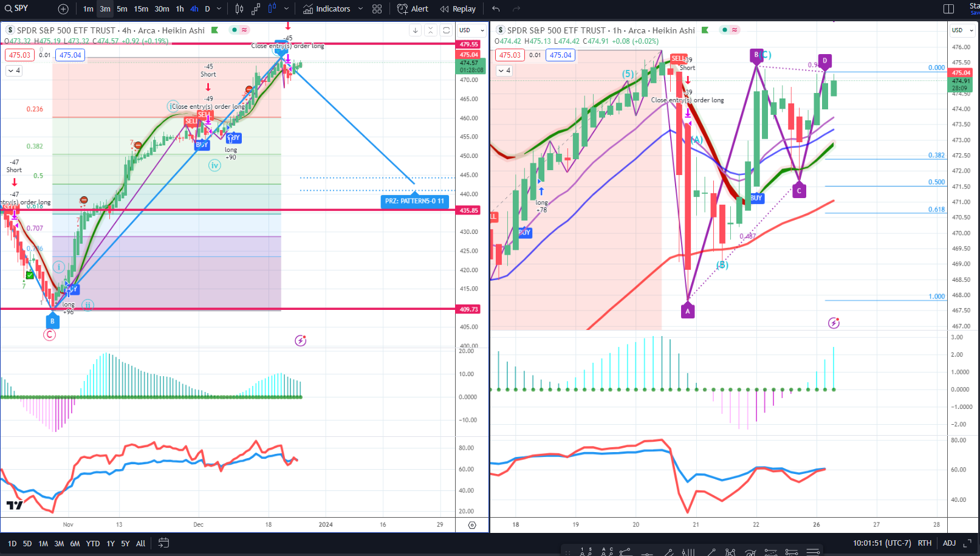Show All data range
980x556 pixels.
(140, 544)
